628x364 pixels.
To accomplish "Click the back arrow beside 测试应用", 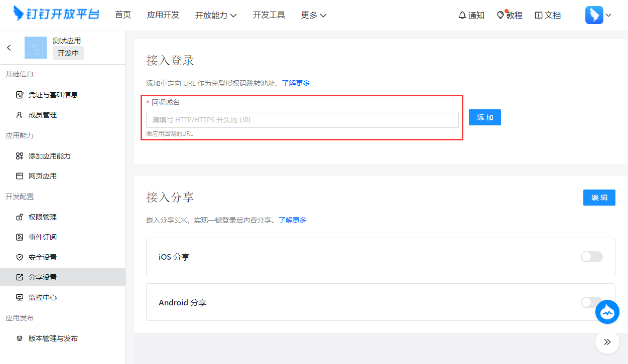I will pyautogui.click(x=9, y=48).
